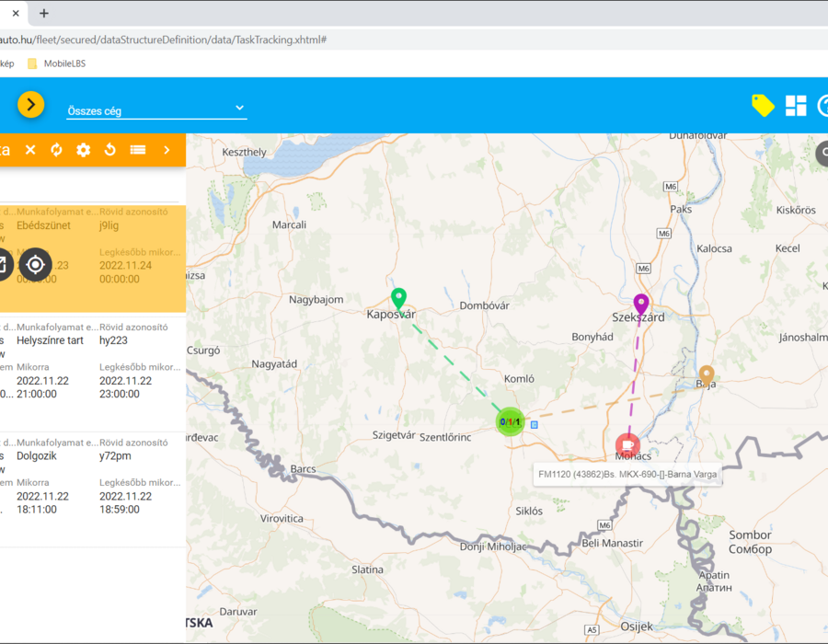Expand orange toolbar with right chevron
Viewport: 828px width, 644px height.
[167, 150]
